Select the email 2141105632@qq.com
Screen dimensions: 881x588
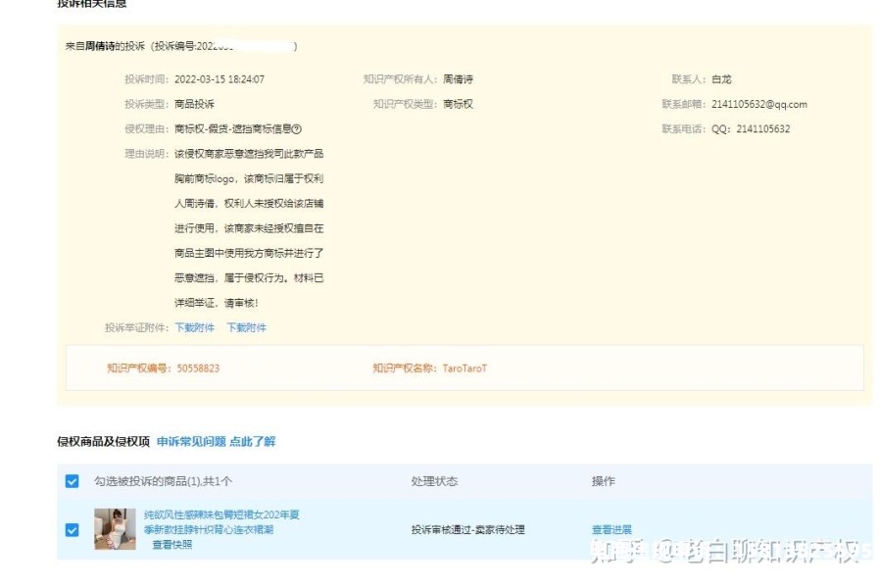pos(759,104)
